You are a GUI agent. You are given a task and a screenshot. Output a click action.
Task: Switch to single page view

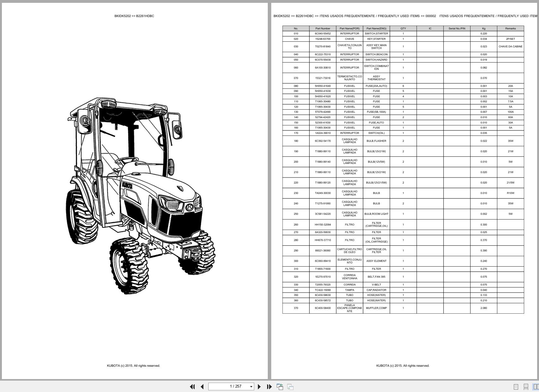[516, 387]
